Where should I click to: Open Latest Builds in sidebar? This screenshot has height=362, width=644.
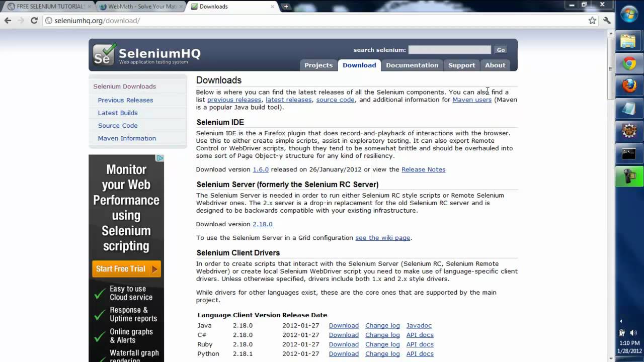pyautogui.click(x=118, y=113)
